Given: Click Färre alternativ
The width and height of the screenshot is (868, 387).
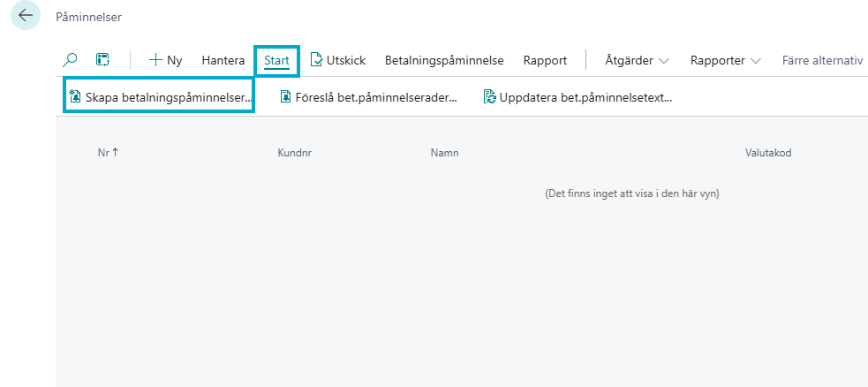Looking at the screenshot, I should (x=823, y=60).
